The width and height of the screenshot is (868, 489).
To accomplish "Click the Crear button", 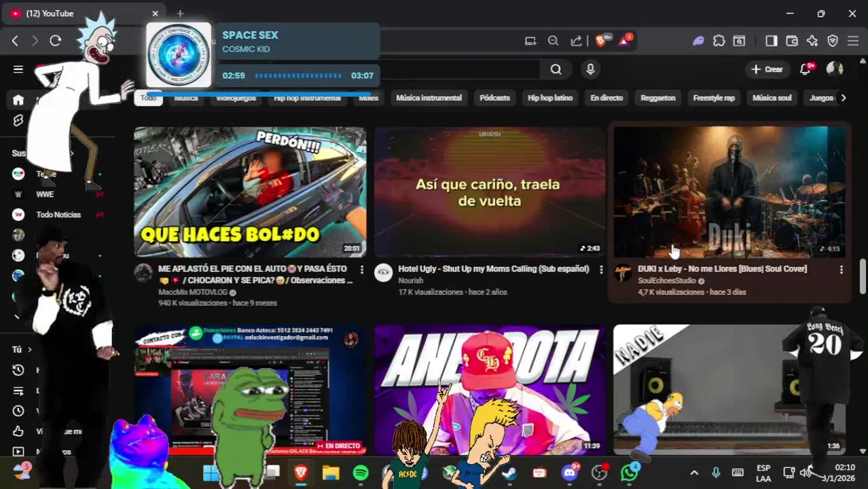I will [x=767, y=69].
